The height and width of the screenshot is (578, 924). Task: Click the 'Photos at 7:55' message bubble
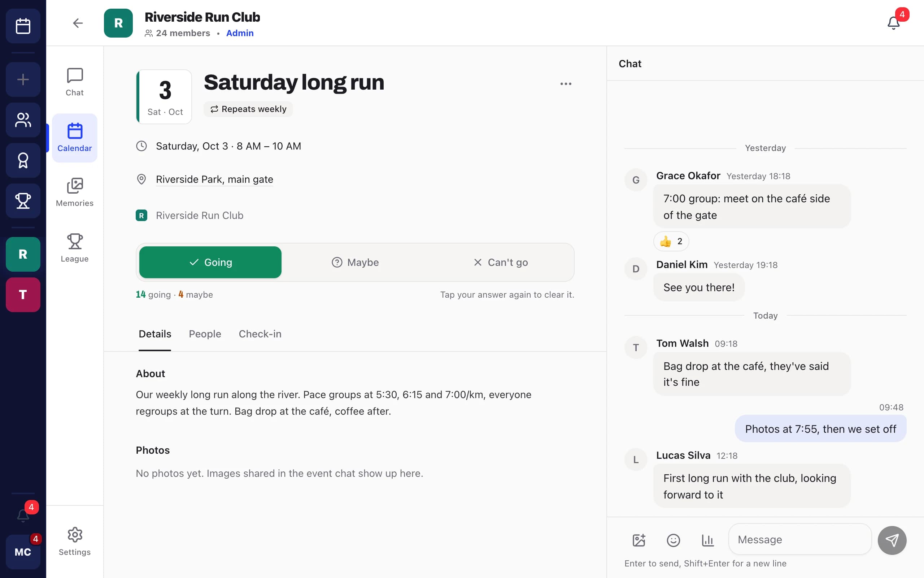coord(820,429)
